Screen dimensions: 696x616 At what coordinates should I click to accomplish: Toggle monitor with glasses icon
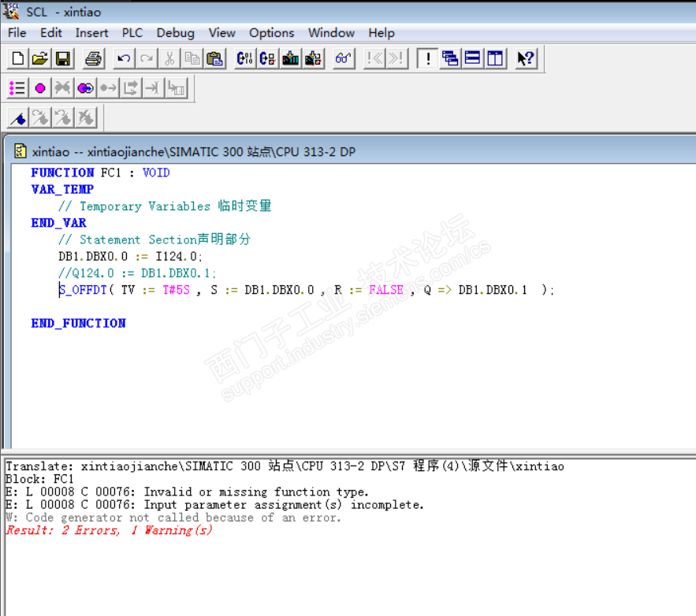tap(344, 58)
